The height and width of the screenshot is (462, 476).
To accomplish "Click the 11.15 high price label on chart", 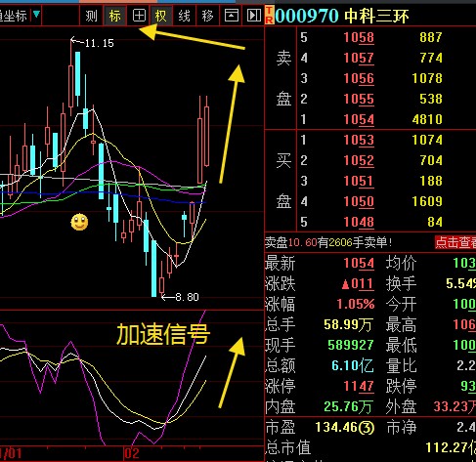I will click(x=99, y=43).
